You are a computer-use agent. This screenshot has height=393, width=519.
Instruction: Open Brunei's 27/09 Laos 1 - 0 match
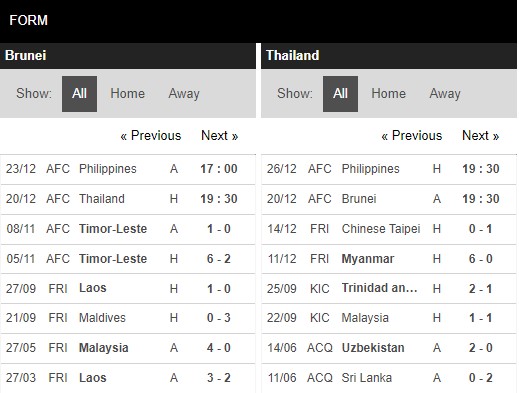pyautogui.click(x=128, y=288)
